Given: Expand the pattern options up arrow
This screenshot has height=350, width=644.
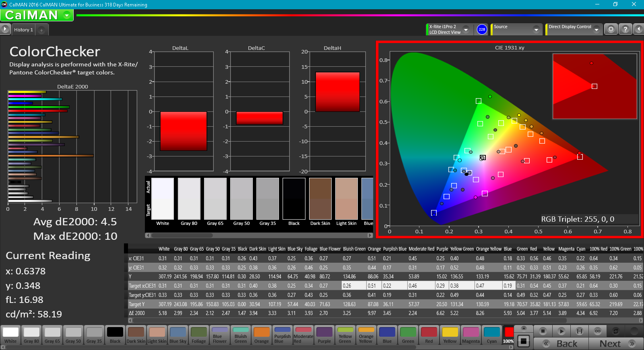Looking at the screenshot, I should [x=523, y=329].
